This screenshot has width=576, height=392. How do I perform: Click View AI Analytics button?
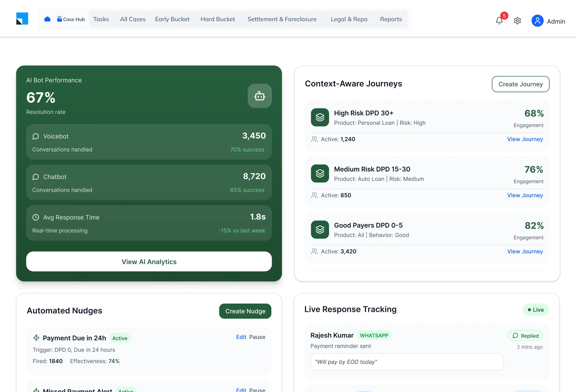pos(149,261)
